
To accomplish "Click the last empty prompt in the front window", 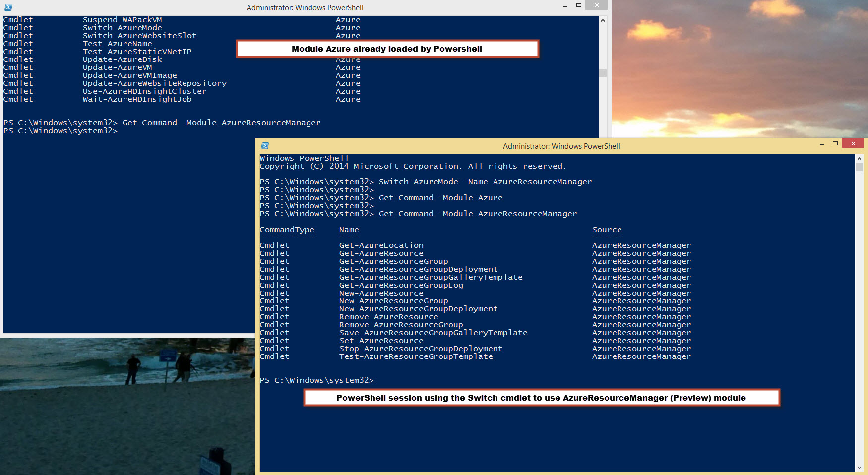I will point(317,380).
